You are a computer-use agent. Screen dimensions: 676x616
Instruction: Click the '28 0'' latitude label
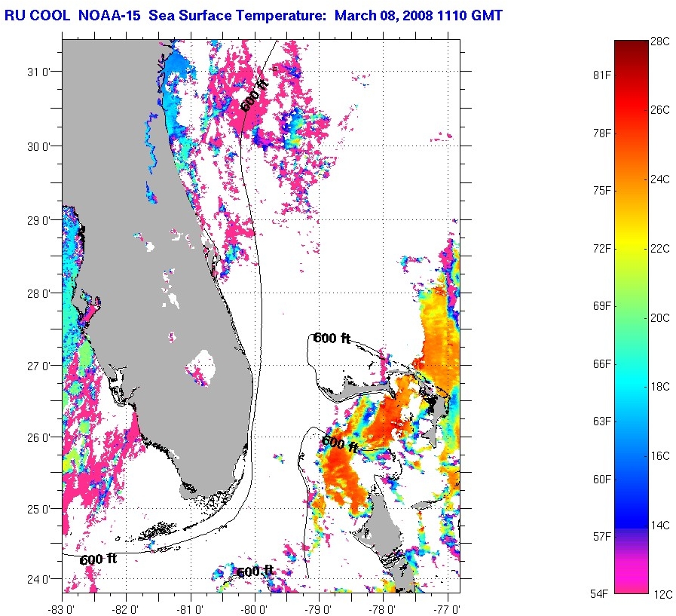(x=38, y=294)
